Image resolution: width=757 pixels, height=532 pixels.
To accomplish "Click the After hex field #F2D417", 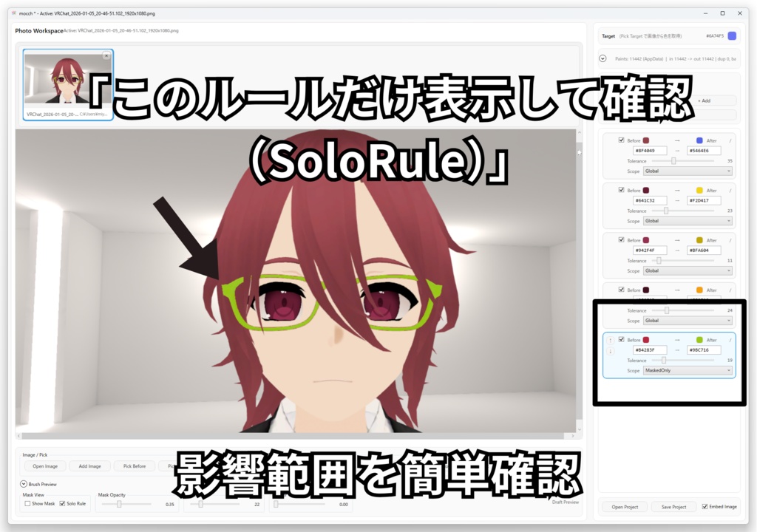I will pos(704,200).
